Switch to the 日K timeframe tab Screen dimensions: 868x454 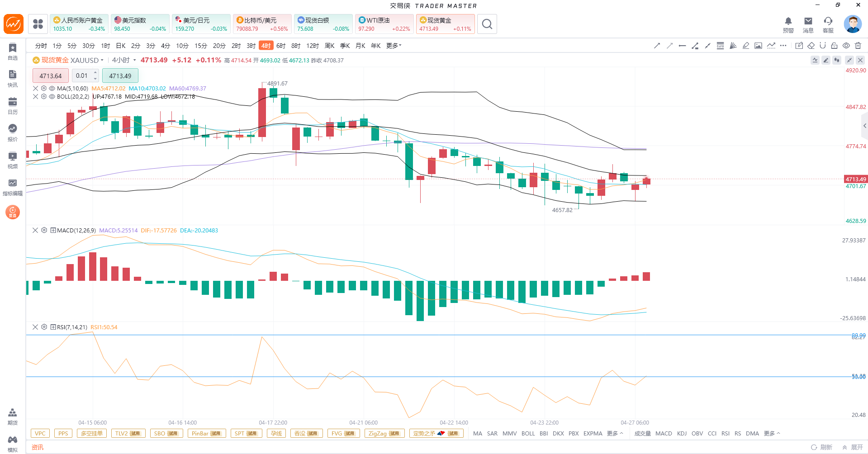(121, 46)
